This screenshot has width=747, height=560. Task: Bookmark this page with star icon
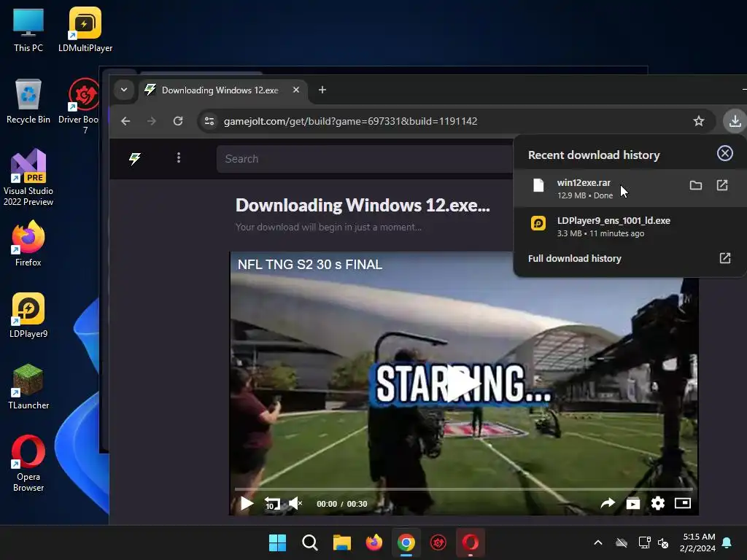point(698,121)
